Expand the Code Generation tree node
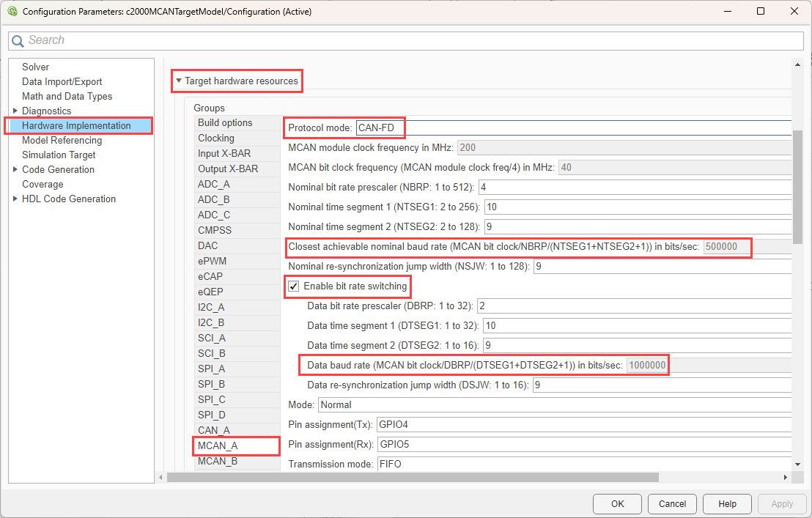Screen dimensions: 812x518 pyautogui.click(x=15, y=169)
